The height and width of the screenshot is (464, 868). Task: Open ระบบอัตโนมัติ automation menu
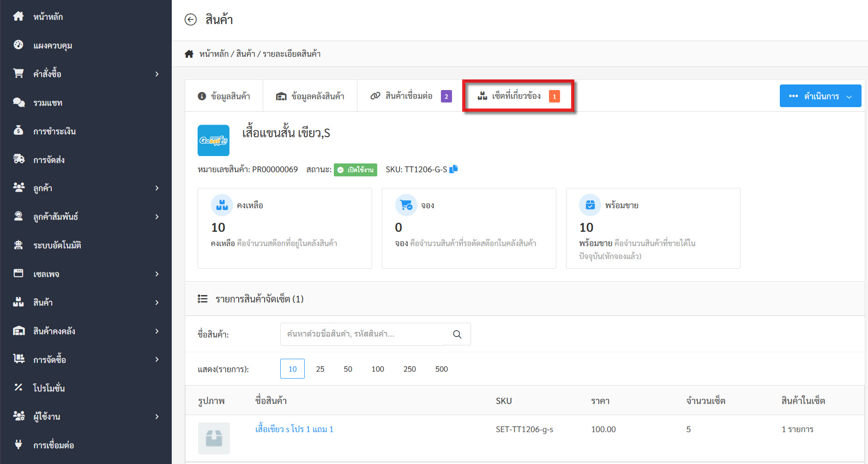[57, 245]
